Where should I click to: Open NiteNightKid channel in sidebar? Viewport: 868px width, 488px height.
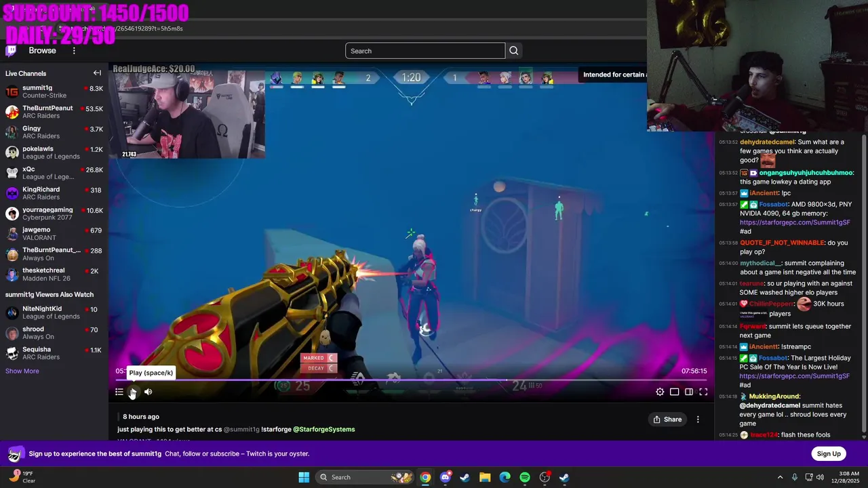click(54, 312)
